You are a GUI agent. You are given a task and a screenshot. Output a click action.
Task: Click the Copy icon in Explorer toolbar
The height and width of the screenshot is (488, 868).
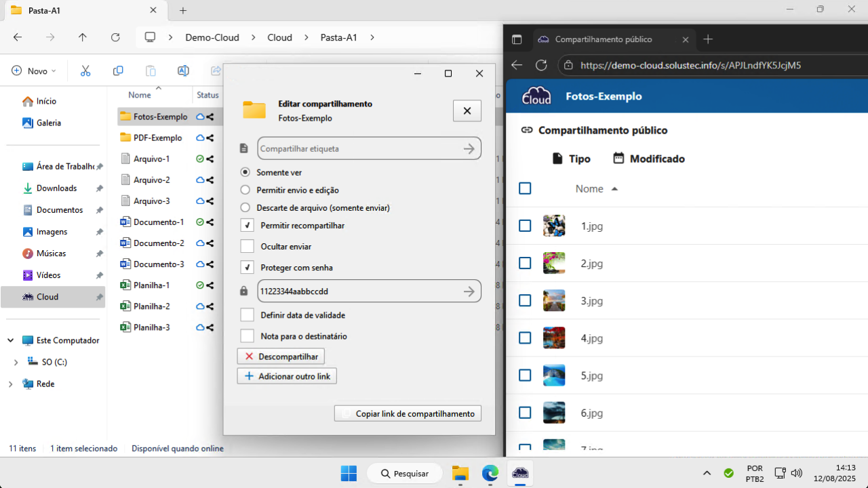pyautogui.click(x=118, y=71)
